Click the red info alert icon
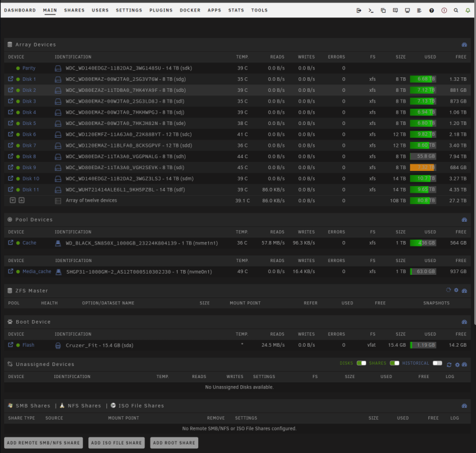The width and height of the screenshot is (476, 453). 444,10
